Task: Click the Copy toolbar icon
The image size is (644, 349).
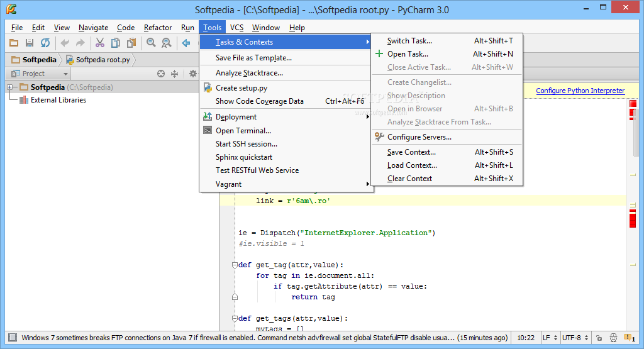Action: point(116,43)
